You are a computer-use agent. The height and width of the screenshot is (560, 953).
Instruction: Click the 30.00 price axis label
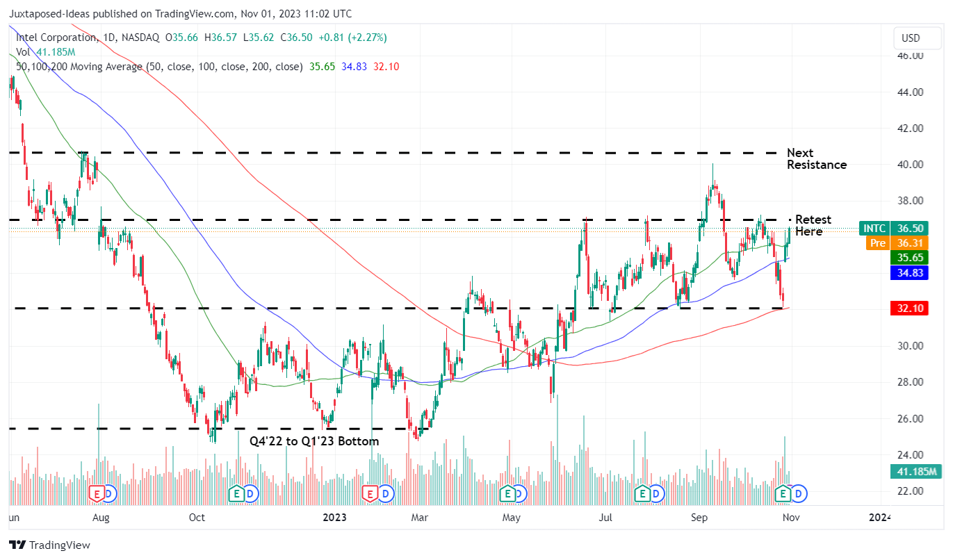click(x=909, y=346)
